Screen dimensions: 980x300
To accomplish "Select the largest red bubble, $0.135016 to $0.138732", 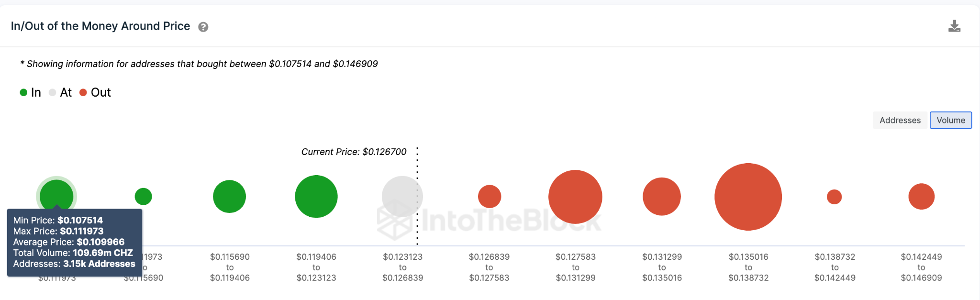I will [x=748, y=197].
